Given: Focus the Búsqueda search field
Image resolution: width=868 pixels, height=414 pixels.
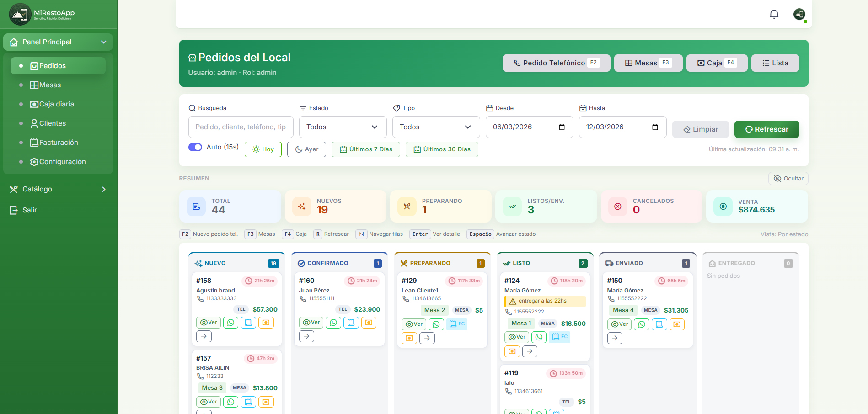Looking at the screenshot, I should [241, 127].
